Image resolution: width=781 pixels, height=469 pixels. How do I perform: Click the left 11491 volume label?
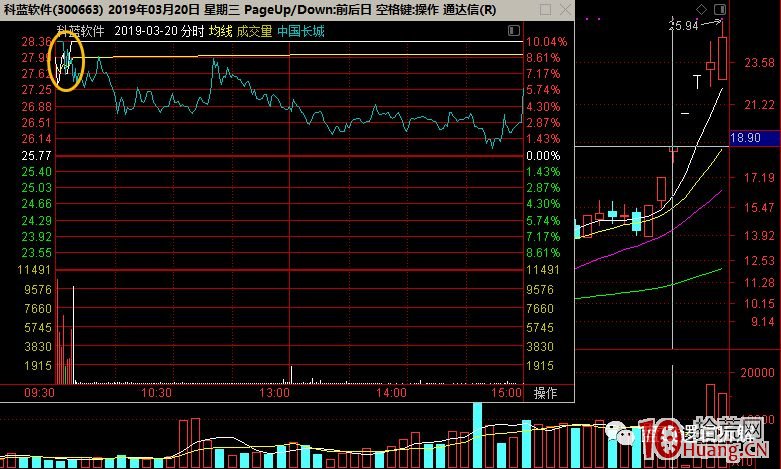click(x=34, y=270)
